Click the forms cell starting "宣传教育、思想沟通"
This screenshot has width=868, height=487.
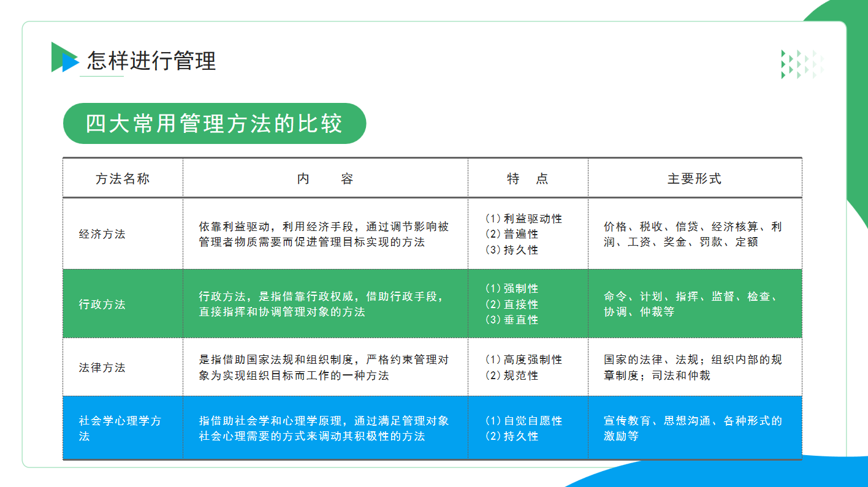[693, 429]
